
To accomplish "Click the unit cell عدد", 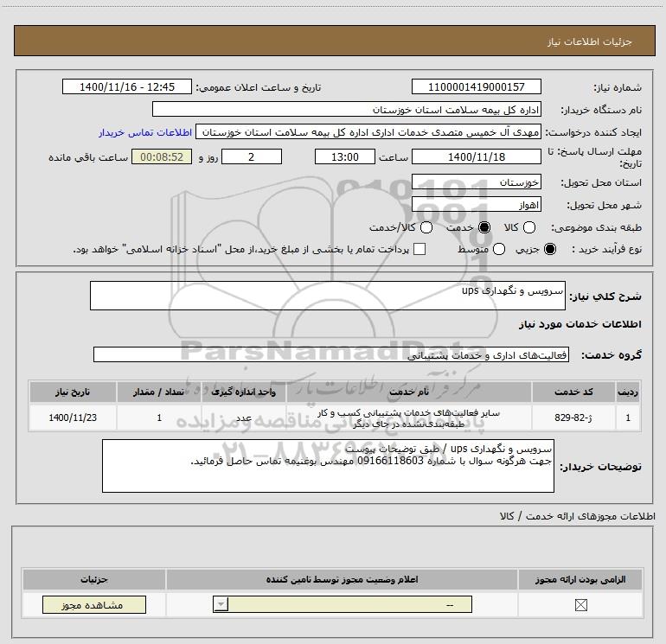I will [244, 418].
